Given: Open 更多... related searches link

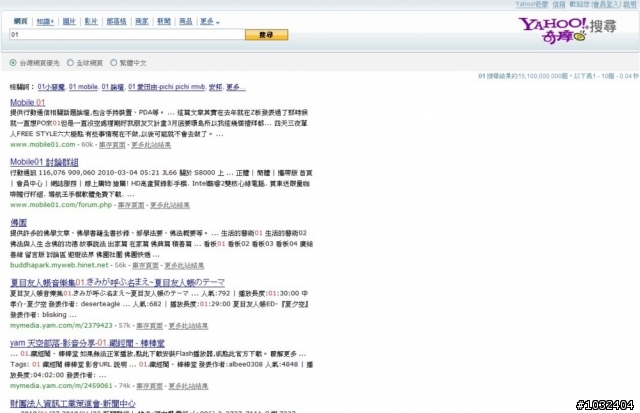Looking at the screenshot, I should point(236,87).
